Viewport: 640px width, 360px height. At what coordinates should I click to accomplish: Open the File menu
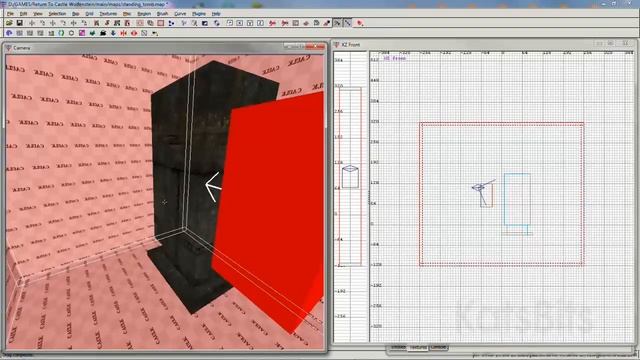(x=10, y=13)
